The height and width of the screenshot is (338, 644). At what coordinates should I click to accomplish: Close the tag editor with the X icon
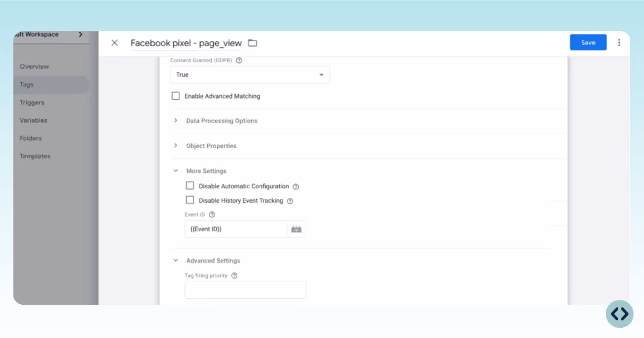(x=114, y=43)
